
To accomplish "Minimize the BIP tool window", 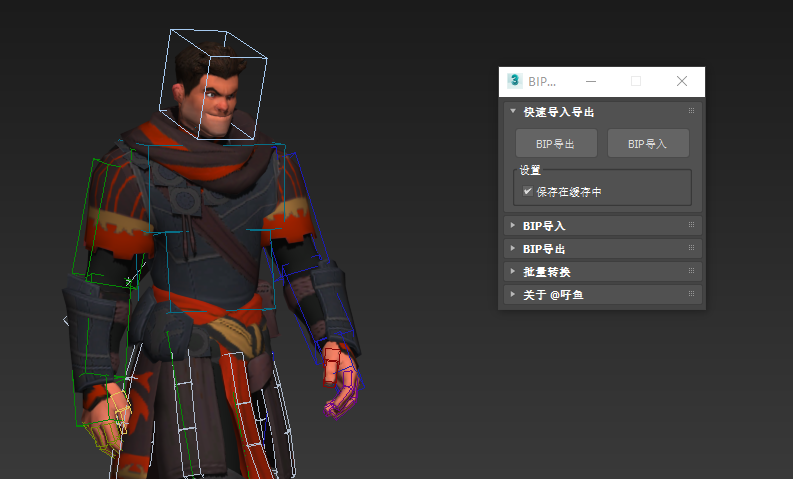I will (591, 81).
